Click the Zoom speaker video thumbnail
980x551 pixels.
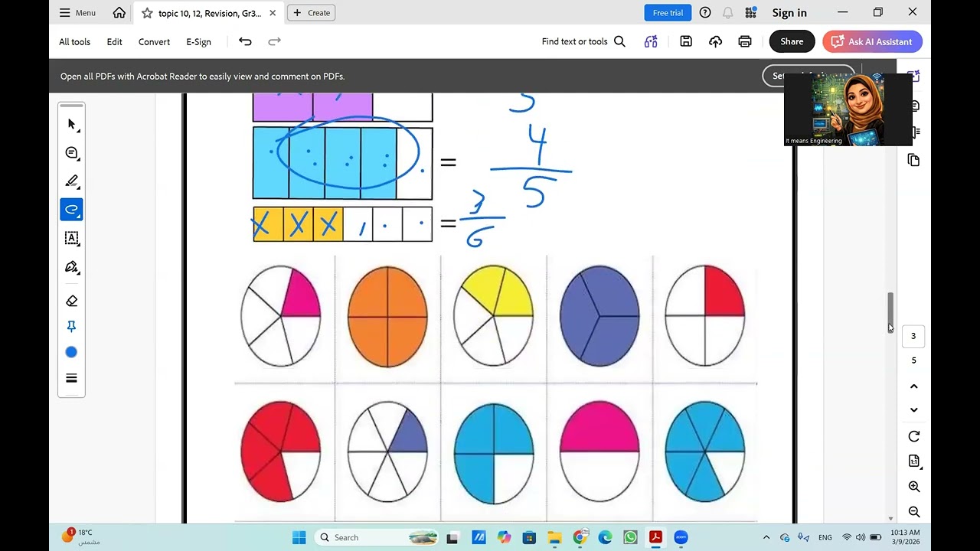click(848, 108)
